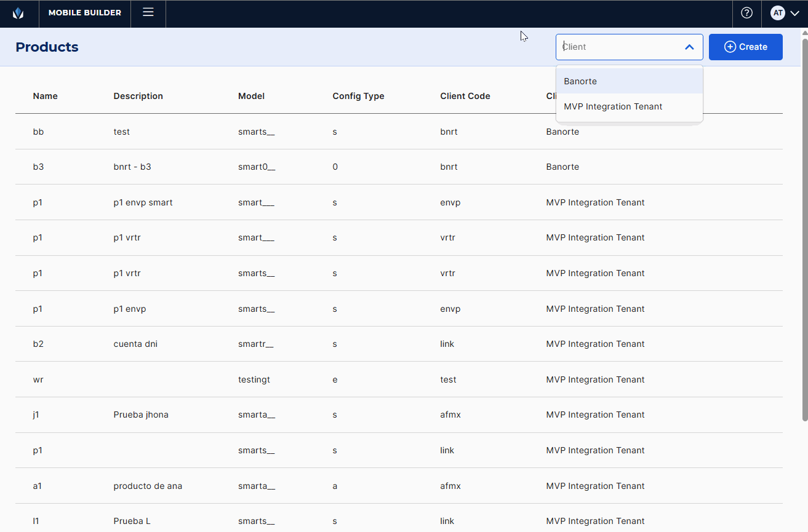Open the cuenta dni product row

tap(135, 344)
